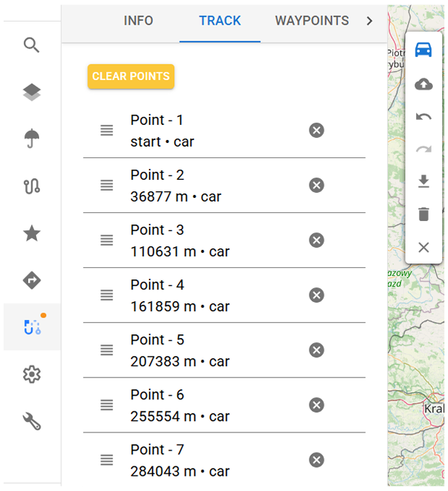Download the track with the download icon

tap(423, 181)
